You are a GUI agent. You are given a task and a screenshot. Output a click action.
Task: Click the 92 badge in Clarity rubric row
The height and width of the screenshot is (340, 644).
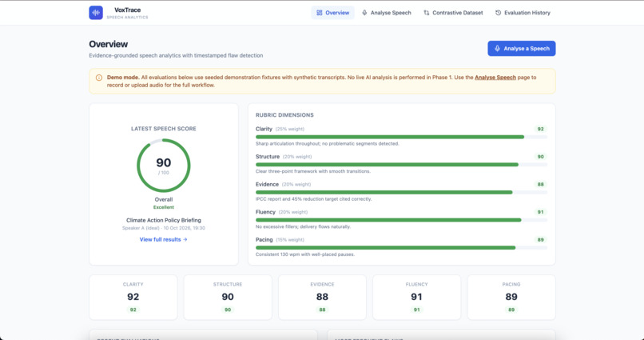[x=540, y=129]
